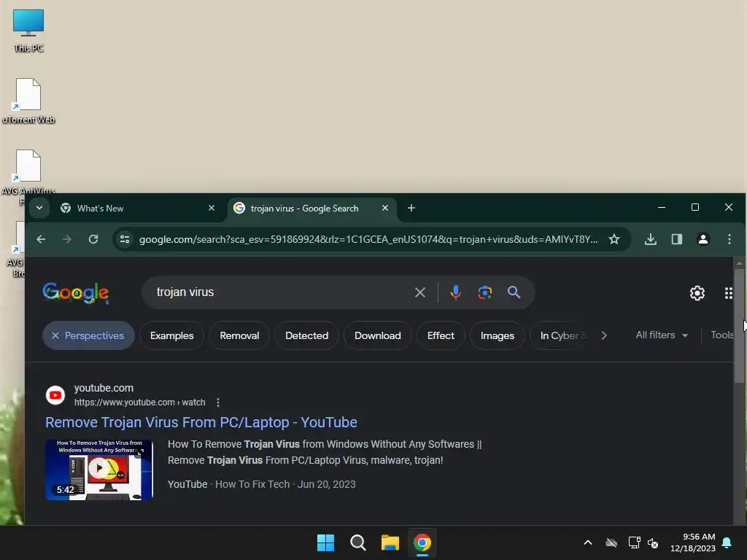Open a new Chrome tab
Image resolution: width=747 pixels, height=560 pixels.
(411, 208)
